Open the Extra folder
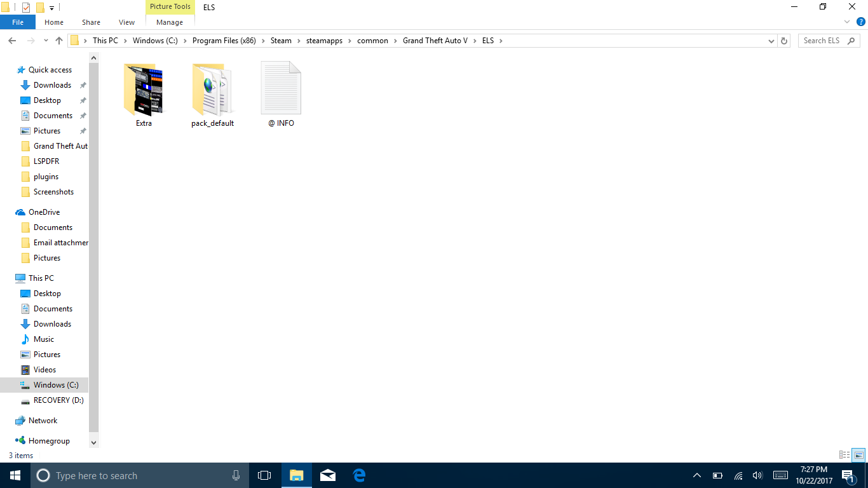This screenshot has width=868, height=488. coord(144,94)
